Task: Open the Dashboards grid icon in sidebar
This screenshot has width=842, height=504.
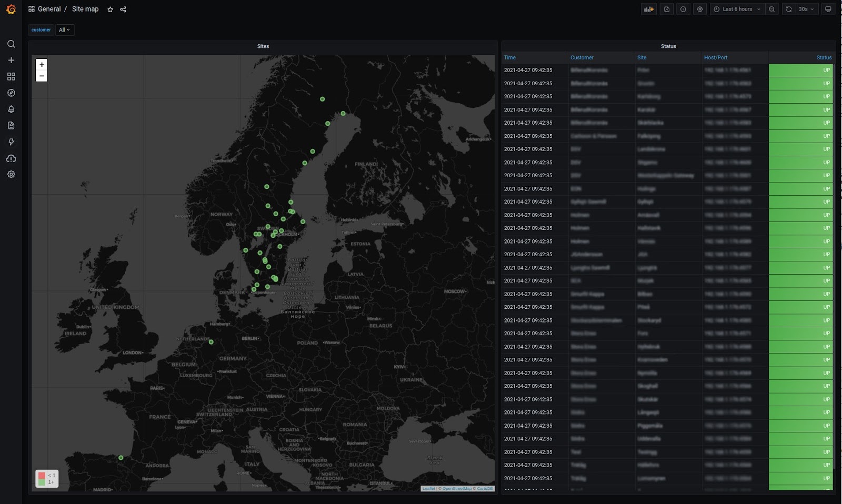Action: tap(11, 77)
